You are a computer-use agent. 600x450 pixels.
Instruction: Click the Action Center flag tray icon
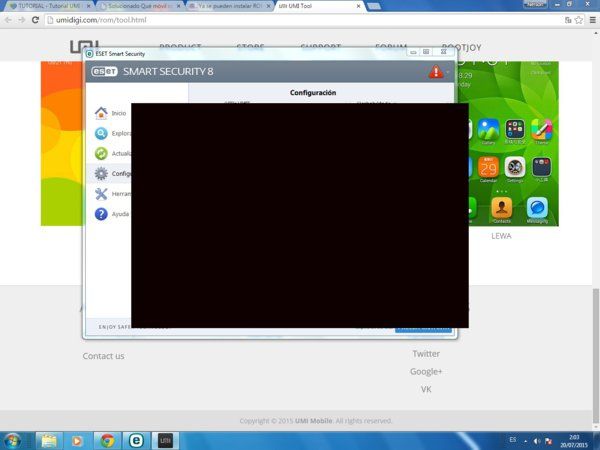coord(548,441)
